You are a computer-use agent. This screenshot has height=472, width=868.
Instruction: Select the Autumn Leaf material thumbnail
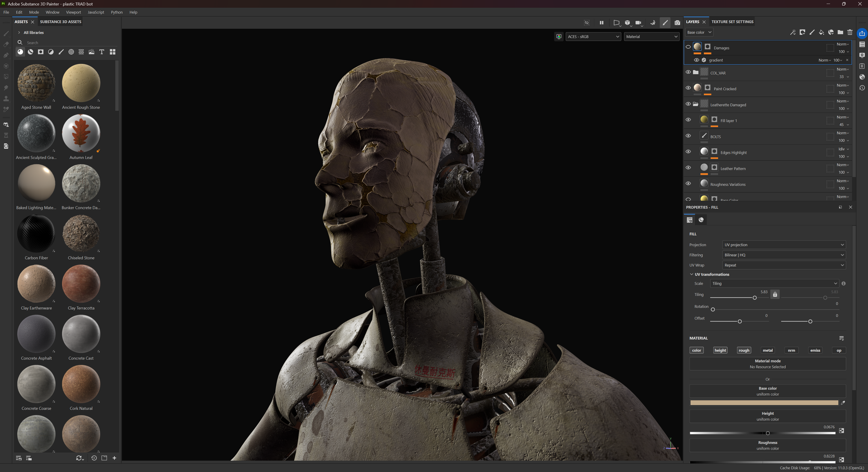(81, 133)
